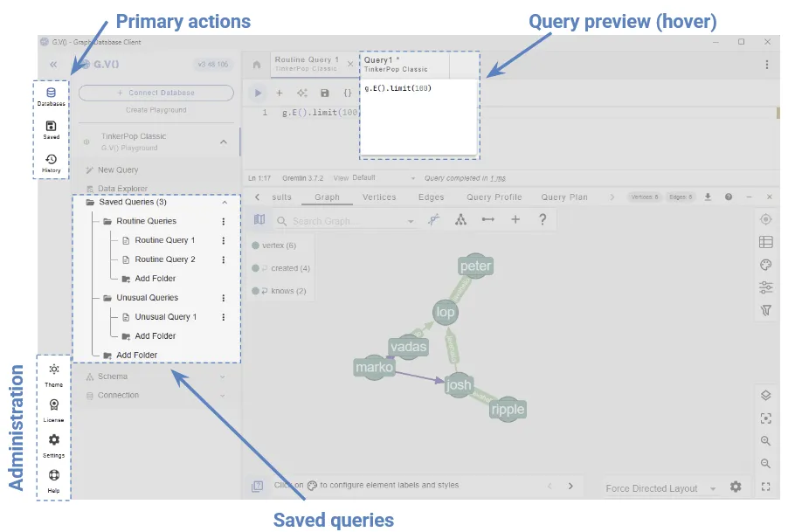The width and height of the screenshot is (795, 532).
Task: Open Unusual Query 1 options menu
Action: (223, 317)
